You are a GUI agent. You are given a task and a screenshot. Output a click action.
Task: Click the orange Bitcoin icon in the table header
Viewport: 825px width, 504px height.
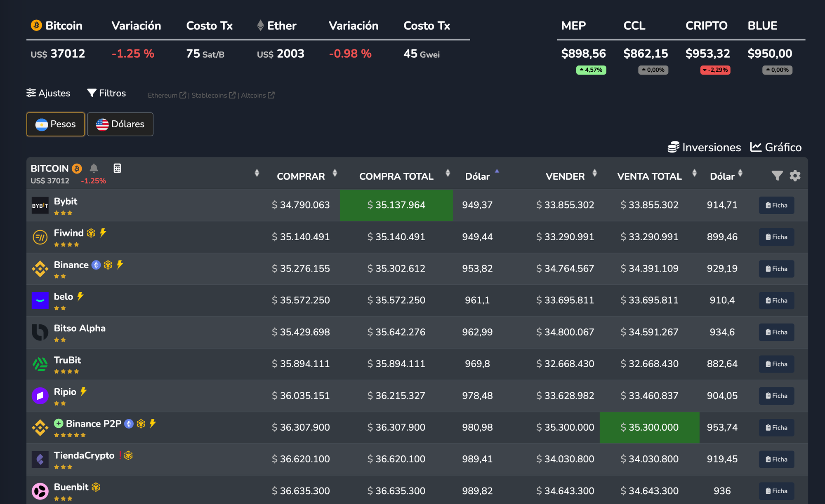[x=77, y=168]
